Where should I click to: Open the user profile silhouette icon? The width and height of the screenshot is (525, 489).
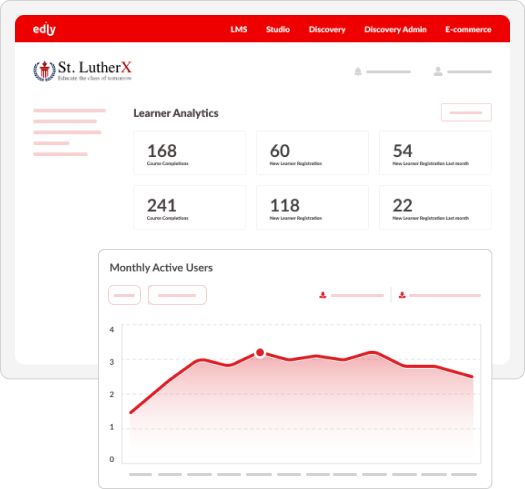(438, 71)
